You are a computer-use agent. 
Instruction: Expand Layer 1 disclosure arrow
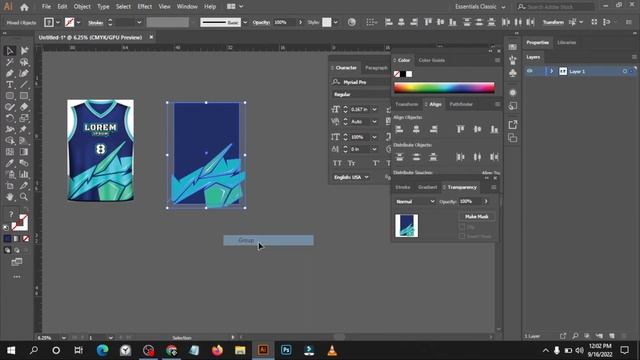[551, 71]
